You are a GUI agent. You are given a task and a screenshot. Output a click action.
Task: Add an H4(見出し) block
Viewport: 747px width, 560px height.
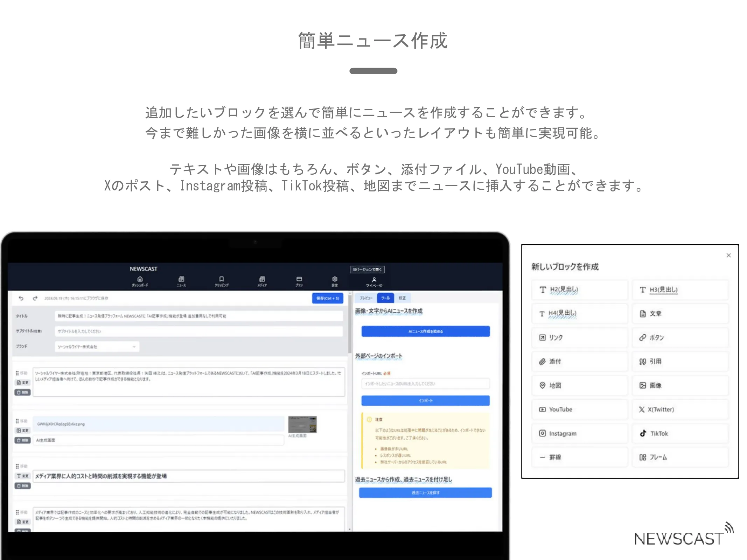pyautogui.click(x=580, y=314)
